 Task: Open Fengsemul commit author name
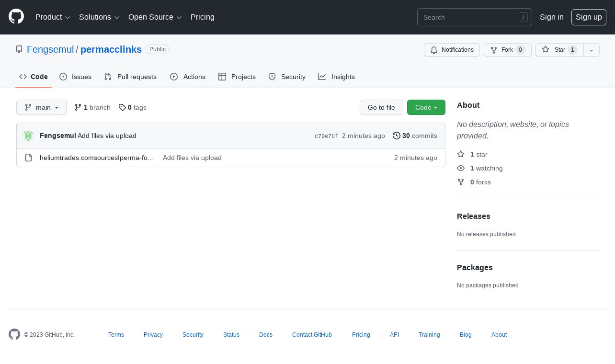point(58,136)
